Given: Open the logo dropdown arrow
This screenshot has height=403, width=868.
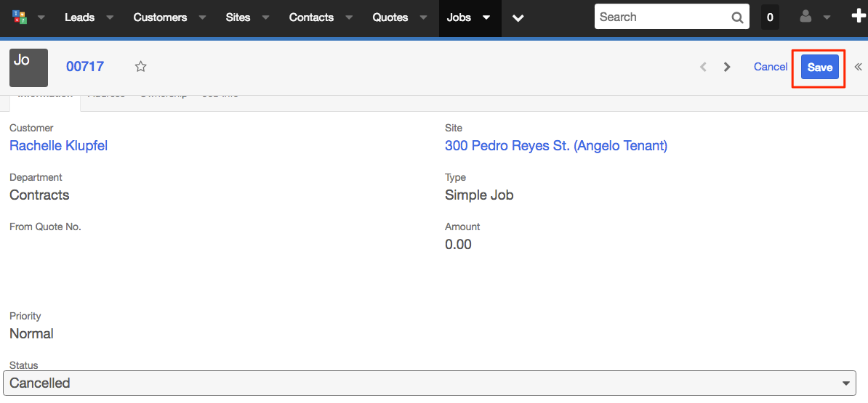Looking at the screenshot, I should tap(41, 17).
